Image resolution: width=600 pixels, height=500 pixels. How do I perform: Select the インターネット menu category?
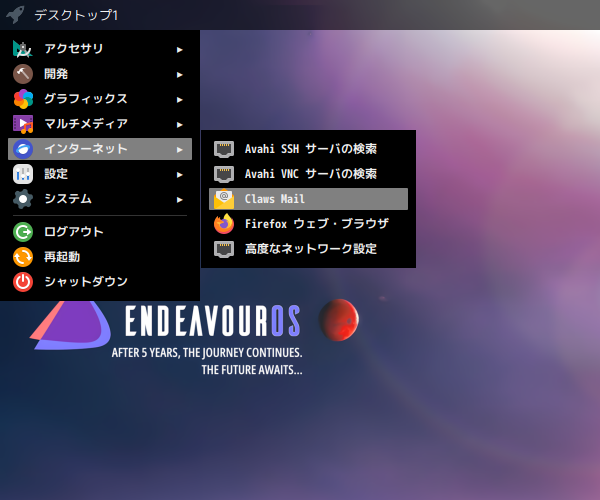pos(100,149)
